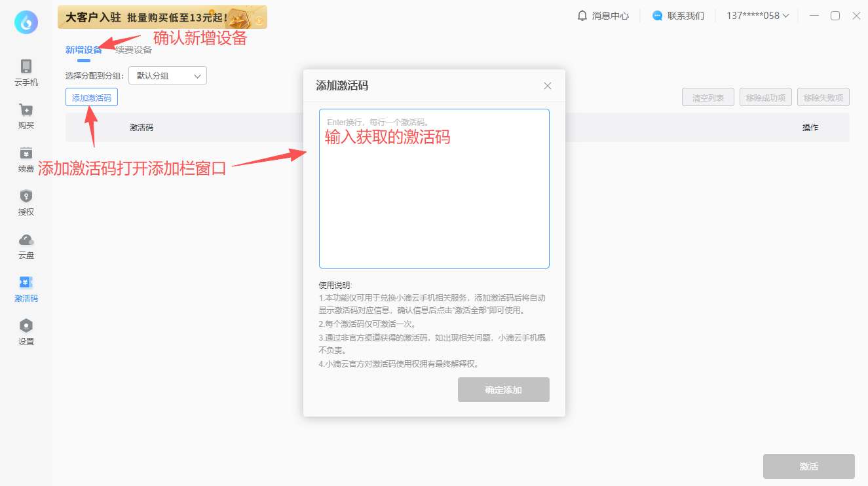The height and width of the screenshot is (486, 868).
Task: Go to the 购买 purchase cart icon
Action: click(x=26, y=110)
